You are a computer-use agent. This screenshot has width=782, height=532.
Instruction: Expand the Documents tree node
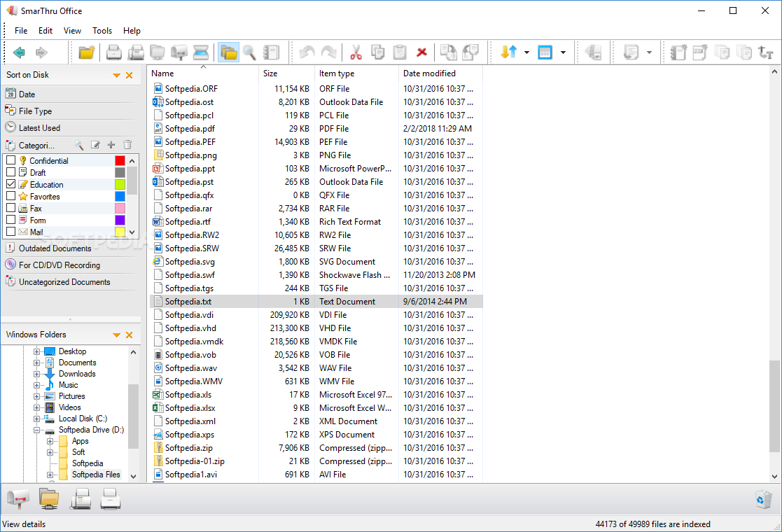36,363
